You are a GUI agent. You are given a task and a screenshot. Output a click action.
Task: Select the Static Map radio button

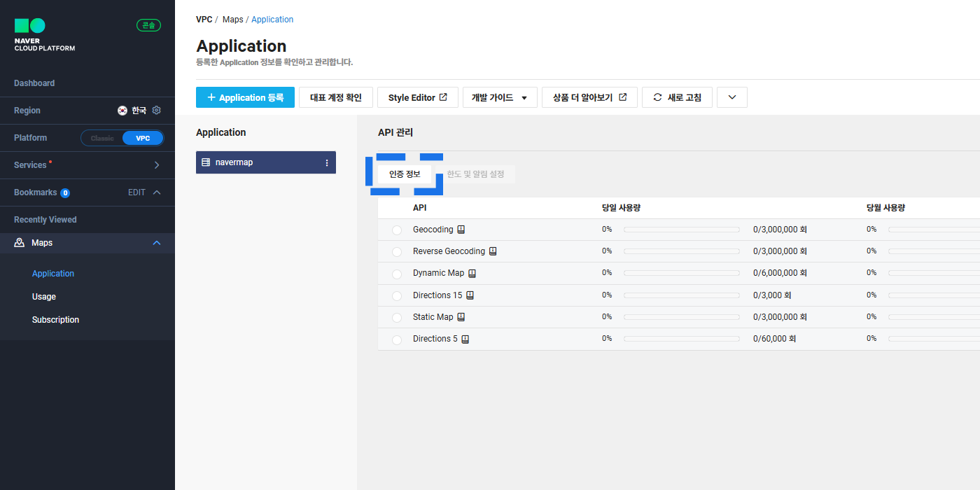[397, 318]
